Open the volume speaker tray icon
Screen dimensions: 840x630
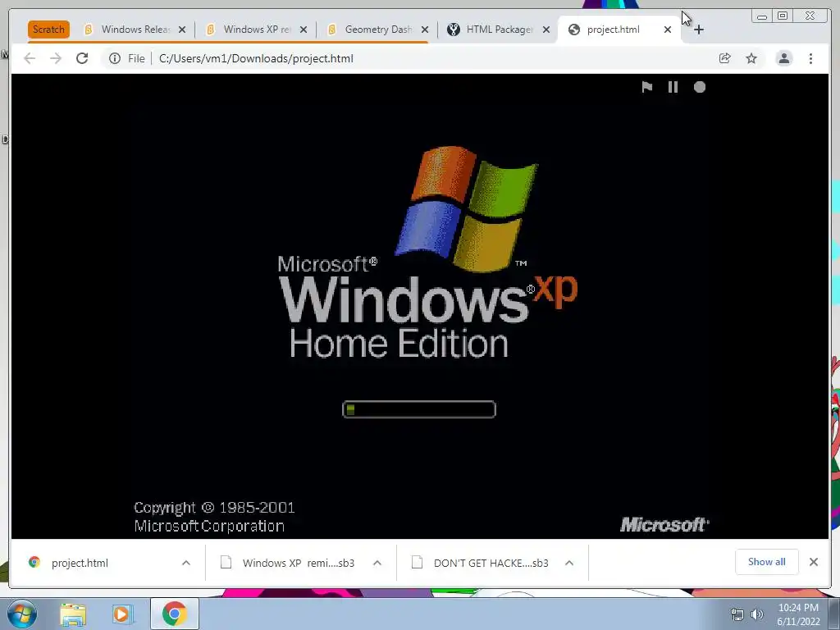click(x=757, y=614)
